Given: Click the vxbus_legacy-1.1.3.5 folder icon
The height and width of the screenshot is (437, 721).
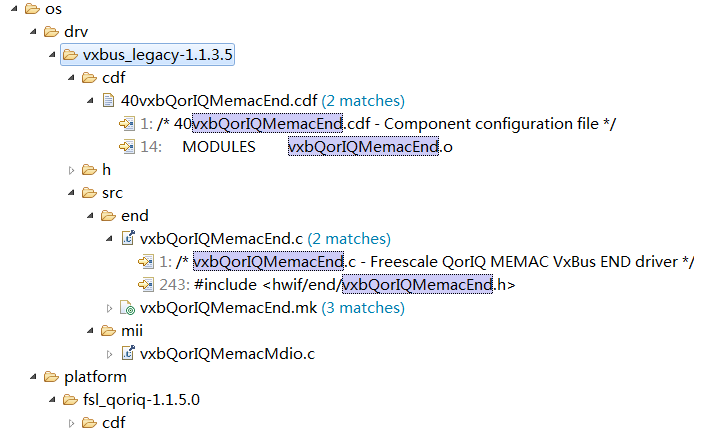Looking at the screenshot, I should tap(70, 55).
